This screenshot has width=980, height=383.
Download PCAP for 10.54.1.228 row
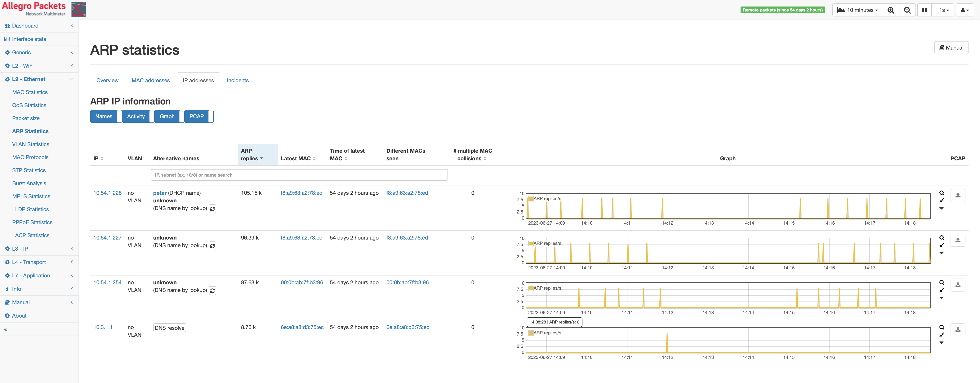click(958, 196)
